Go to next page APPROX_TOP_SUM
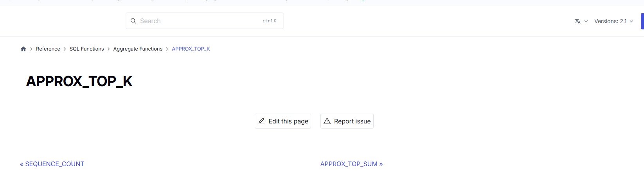This screenshot has height=192, width=644. pyautogui.click(x=351, y=164)
